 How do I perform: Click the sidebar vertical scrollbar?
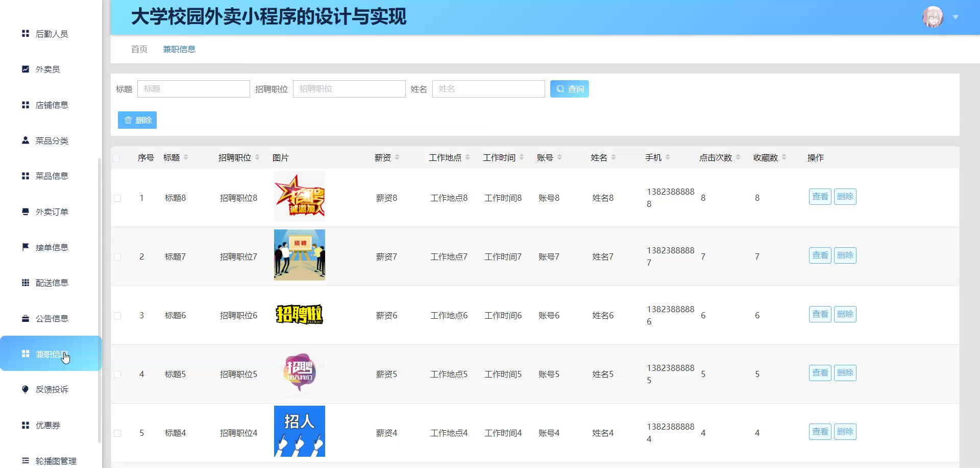click(99, 300)
